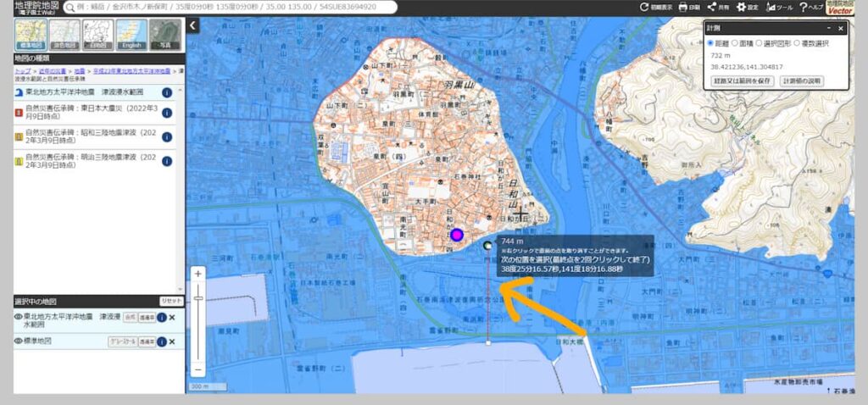Minimize the 計測 measurement panel
Screen dimensions: 868x405
click(829, 28)
